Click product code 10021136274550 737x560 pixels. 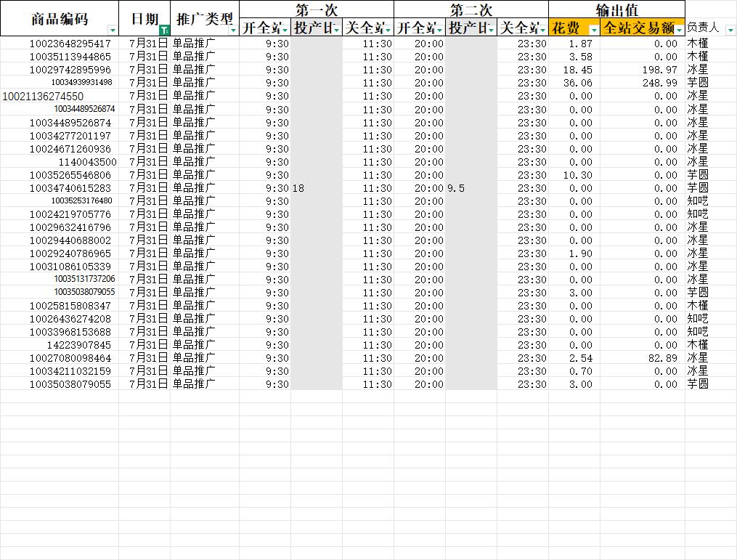click(x=43, y=97)
